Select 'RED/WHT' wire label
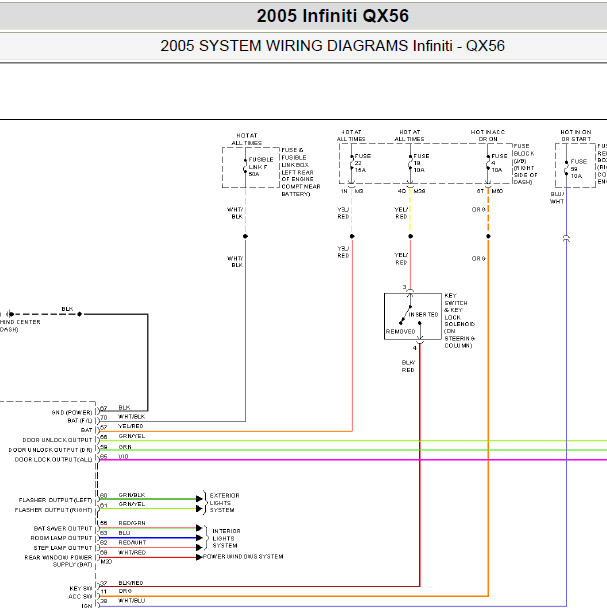The height and width of the screenshot is (608, 607). (132, 542)
